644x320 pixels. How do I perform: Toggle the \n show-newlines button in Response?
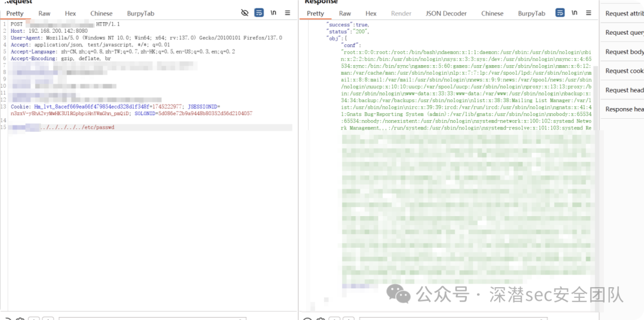point(574,13)
